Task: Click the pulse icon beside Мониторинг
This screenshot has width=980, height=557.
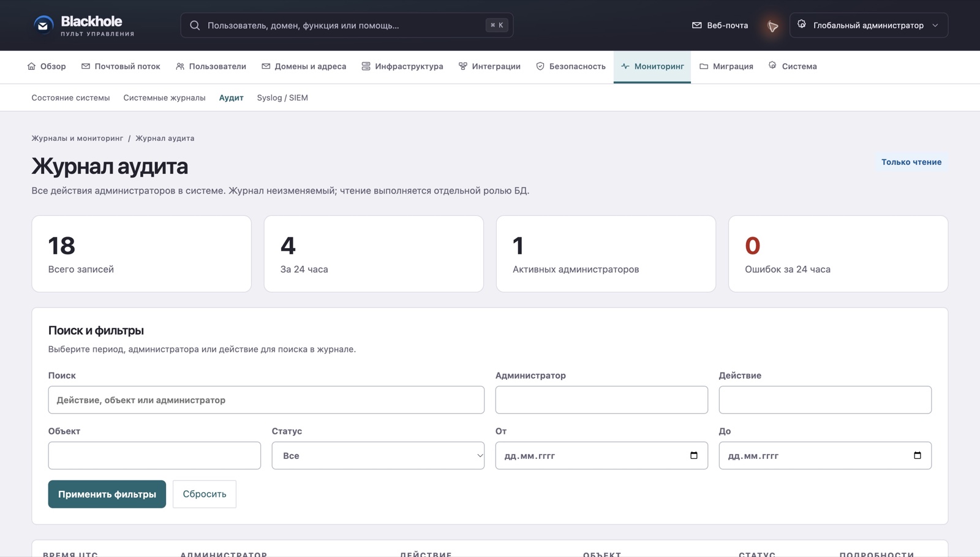Action: pos(625,66)
